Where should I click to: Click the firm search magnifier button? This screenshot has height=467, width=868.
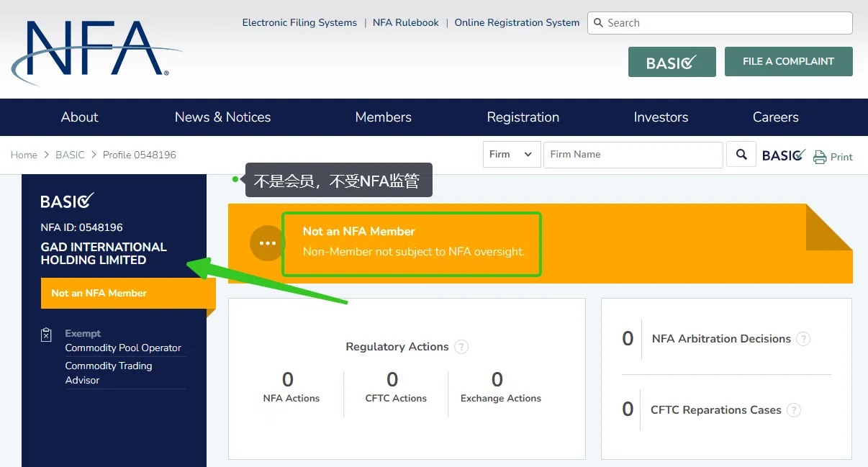point(741,155)
